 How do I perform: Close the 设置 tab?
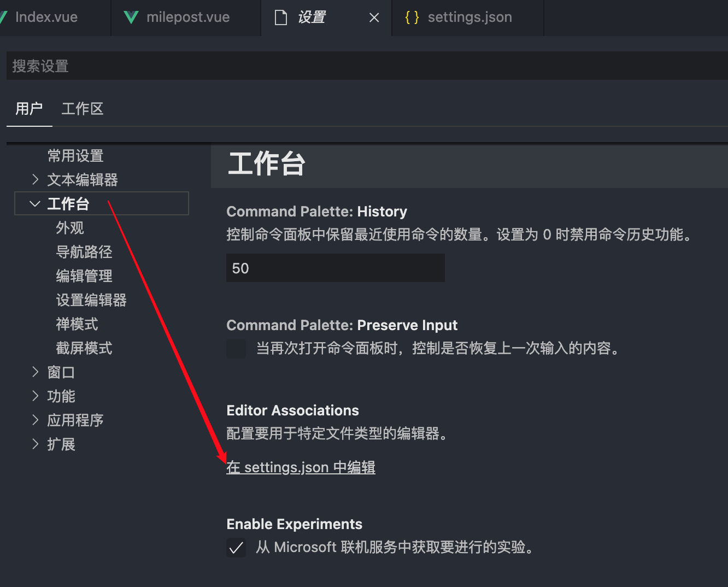[x=374, y=17]
